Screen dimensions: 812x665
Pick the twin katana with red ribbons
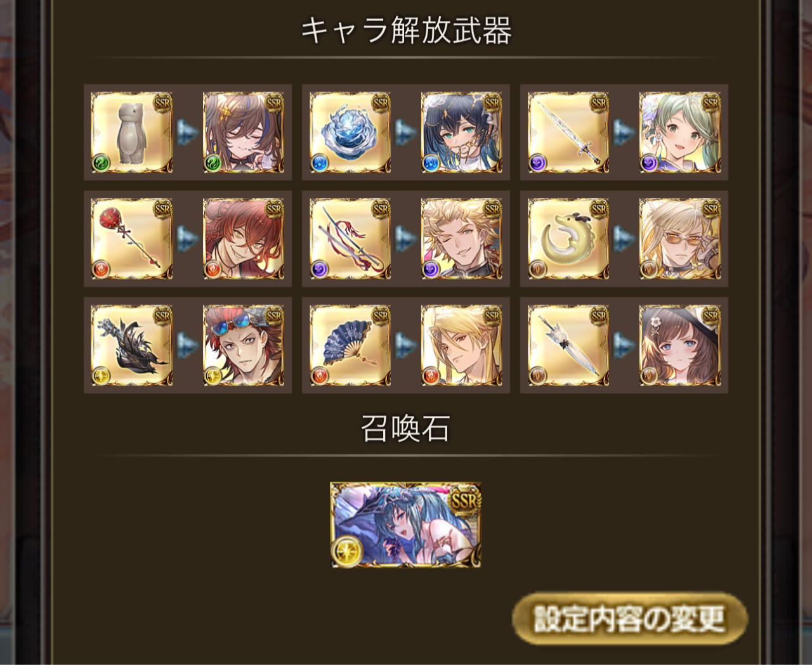coord(350,239)
